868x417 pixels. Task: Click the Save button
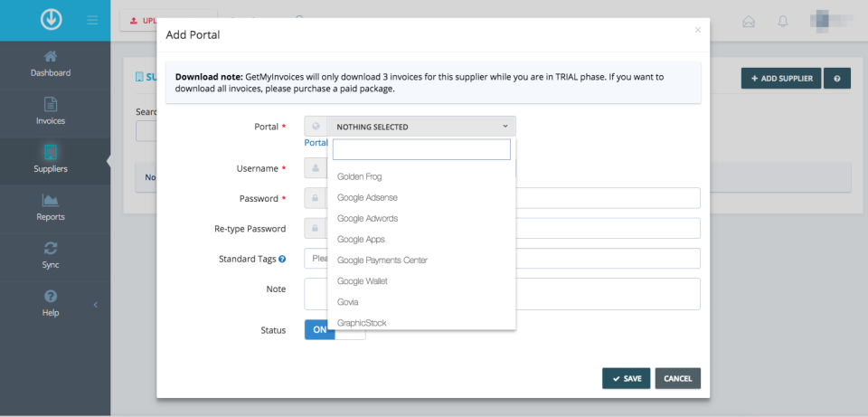tap(626, 378)
